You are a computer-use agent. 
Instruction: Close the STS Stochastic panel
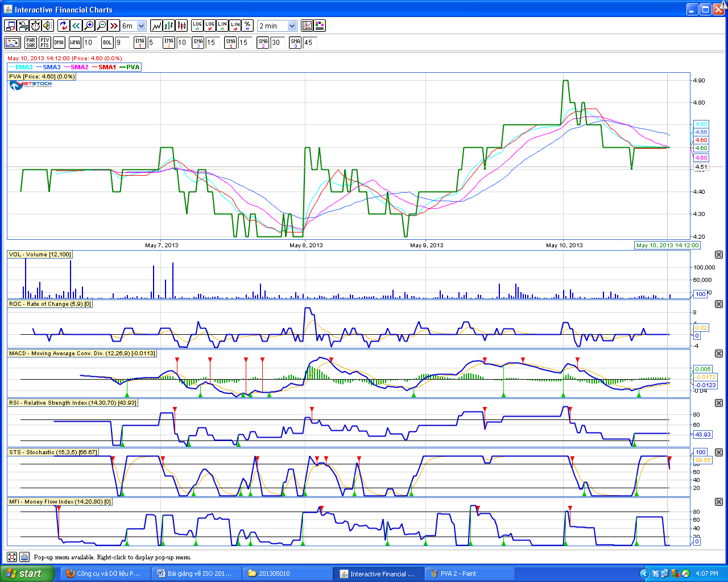719,452
